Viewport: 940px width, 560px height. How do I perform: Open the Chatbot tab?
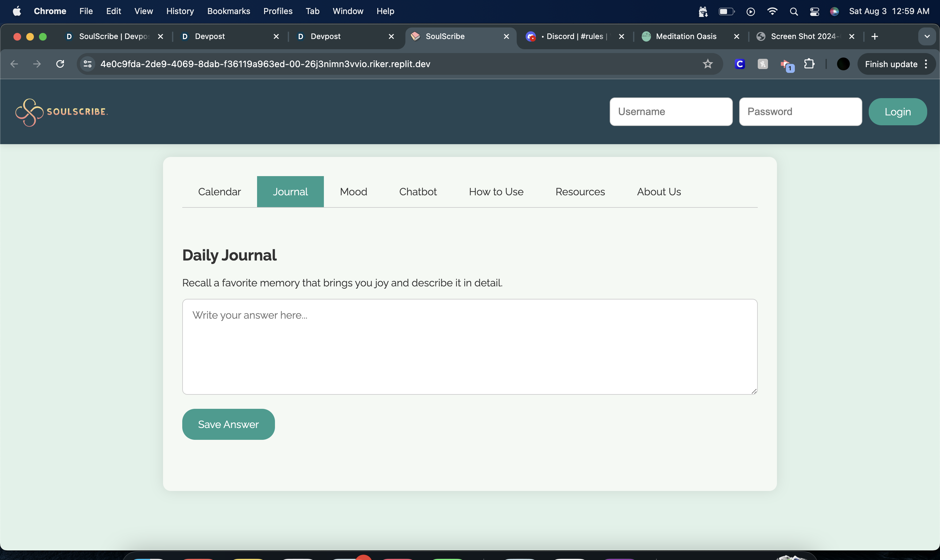coord(418,192)
